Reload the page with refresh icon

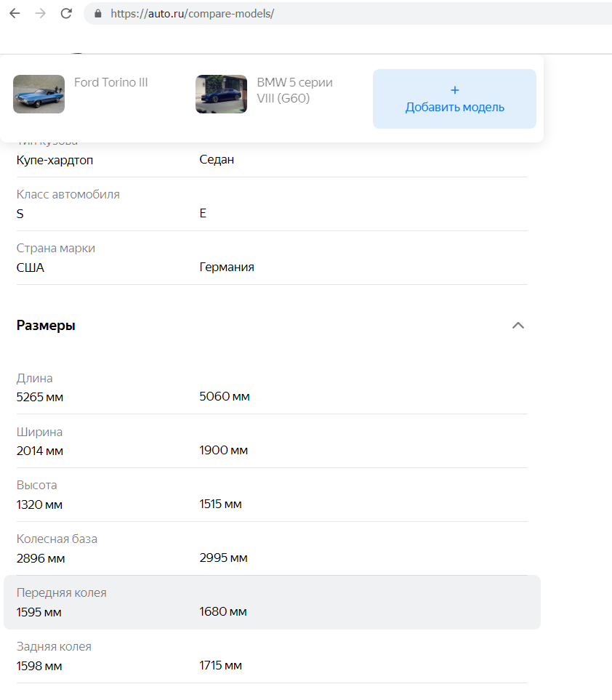click(x=66, y=13)
